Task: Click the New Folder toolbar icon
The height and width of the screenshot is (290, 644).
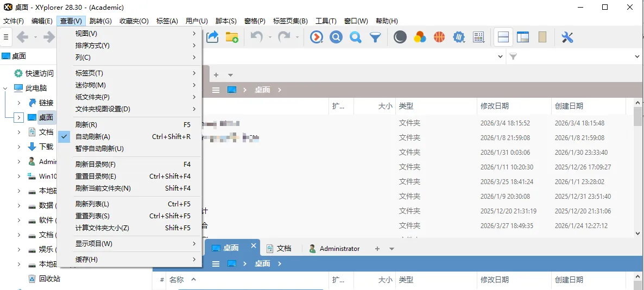Action: [232, 37]
